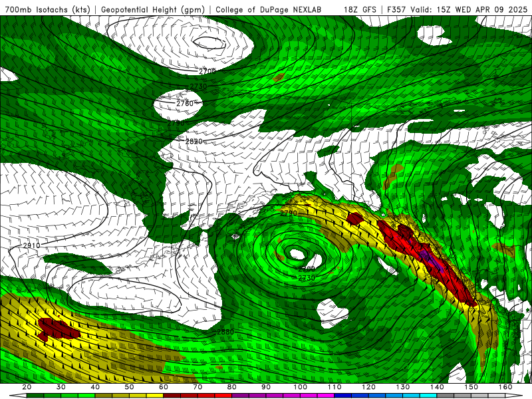This screenshot has height=399, width=532.
Task: Click the '18Z GFS' model run label
Action: (360, 9)
